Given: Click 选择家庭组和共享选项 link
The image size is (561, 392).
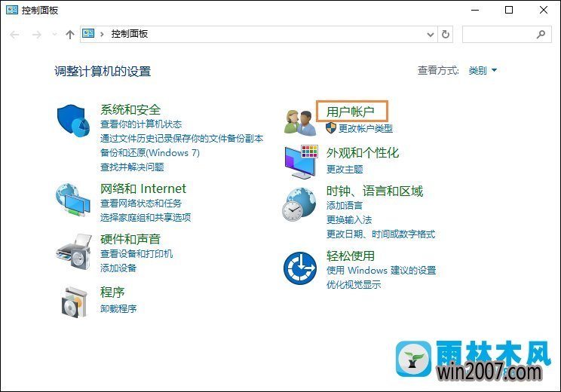Looking at the screenshot, I should [x=146, y=217].
